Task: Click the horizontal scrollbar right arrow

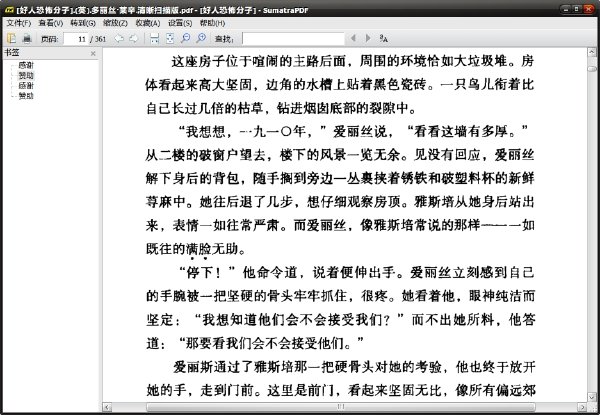Action: point(582,407)
